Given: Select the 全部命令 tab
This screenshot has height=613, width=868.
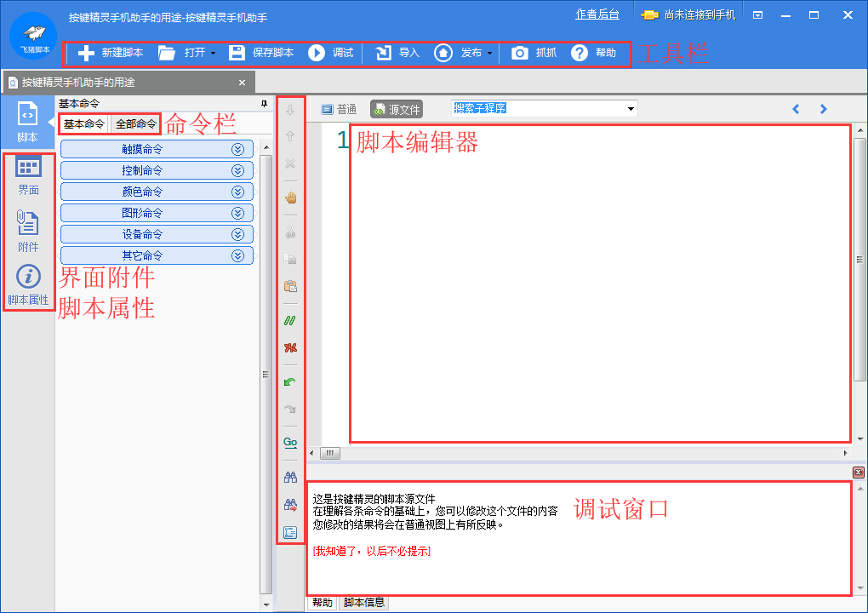Looking at the screenshot, I should coord(136,124).
